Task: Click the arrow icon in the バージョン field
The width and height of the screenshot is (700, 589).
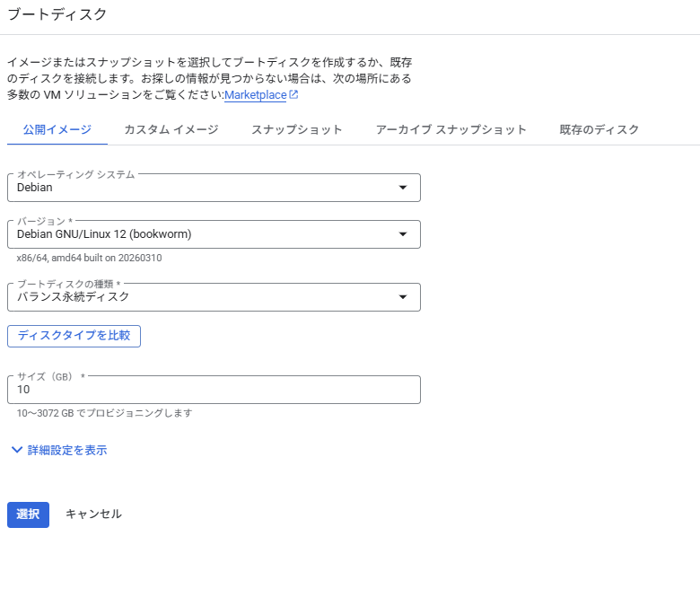Action: (402, 234)
